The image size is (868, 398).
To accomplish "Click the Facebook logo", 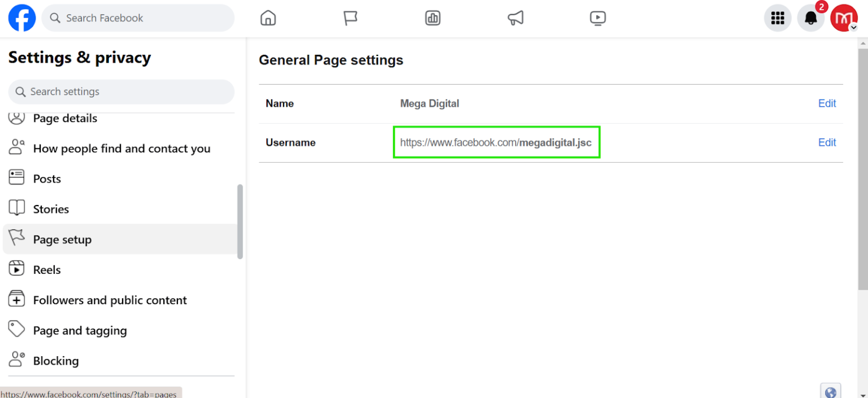I will 21,18.
